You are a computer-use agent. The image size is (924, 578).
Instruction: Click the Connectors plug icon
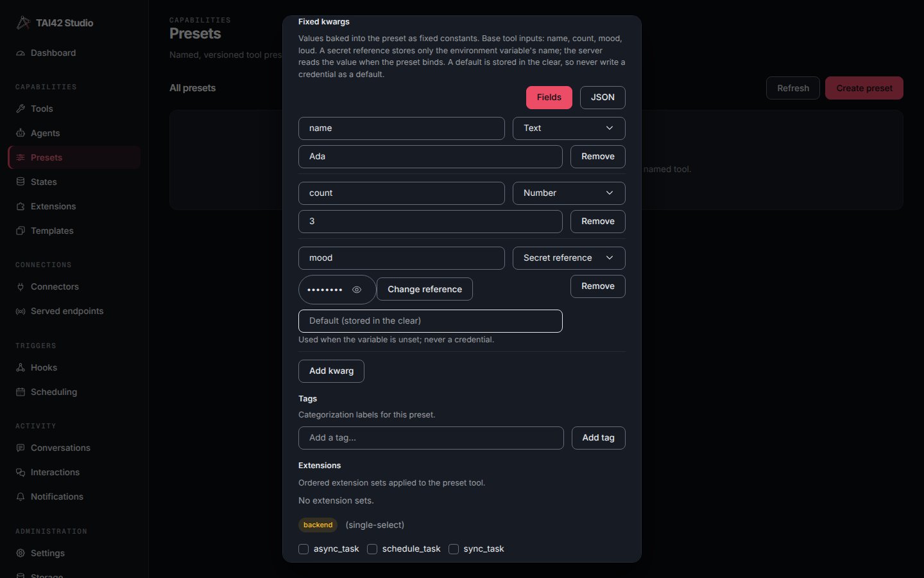click(x=21, y=287)
